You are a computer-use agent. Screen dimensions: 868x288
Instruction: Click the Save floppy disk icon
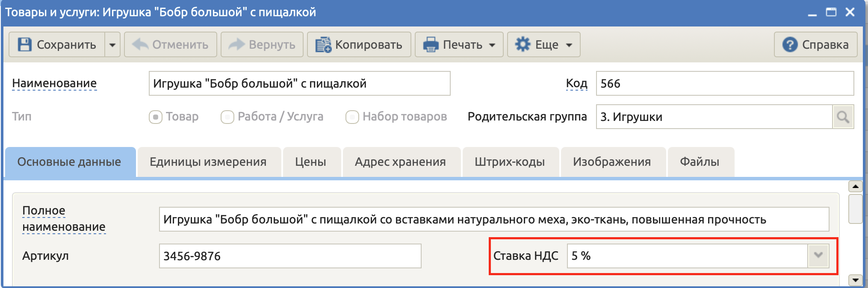25,44
